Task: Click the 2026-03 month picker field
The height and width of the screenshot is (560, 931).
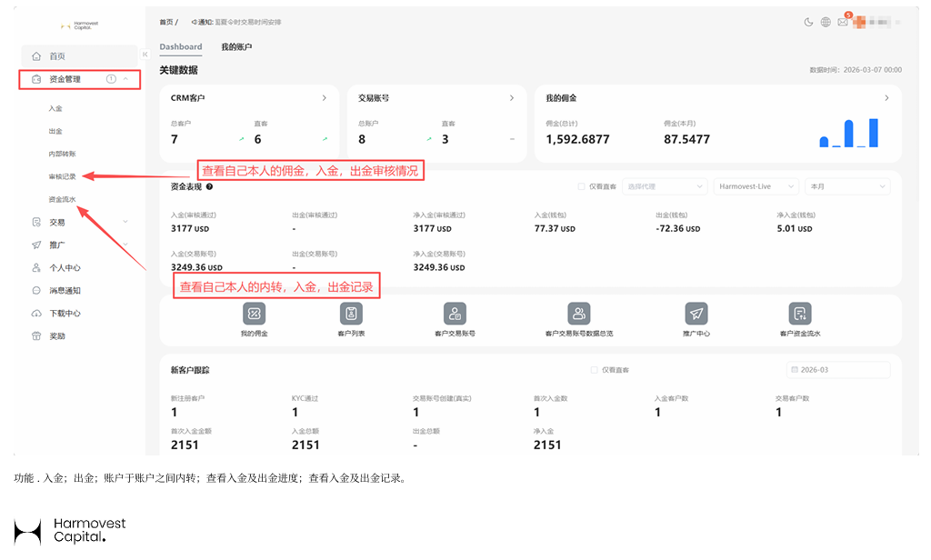Action: [x=838, y=370]
